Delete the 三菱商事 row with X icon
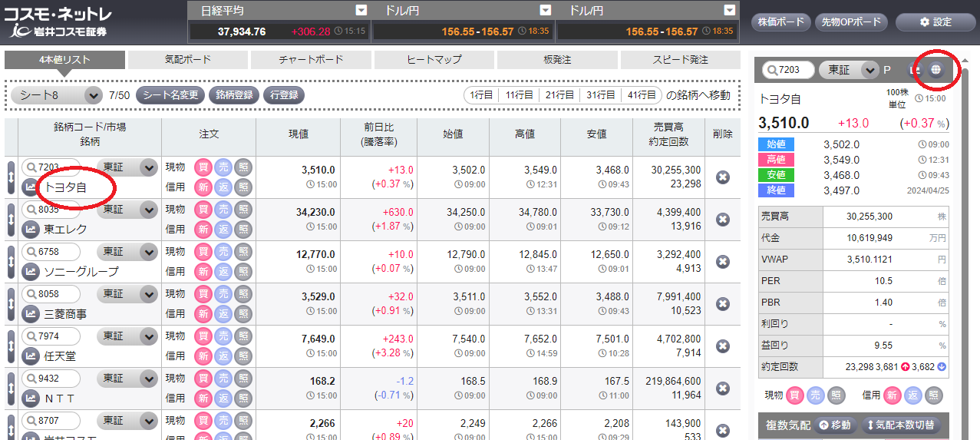Viewport: 980px width, 440px height. click(x=722, y=304)
